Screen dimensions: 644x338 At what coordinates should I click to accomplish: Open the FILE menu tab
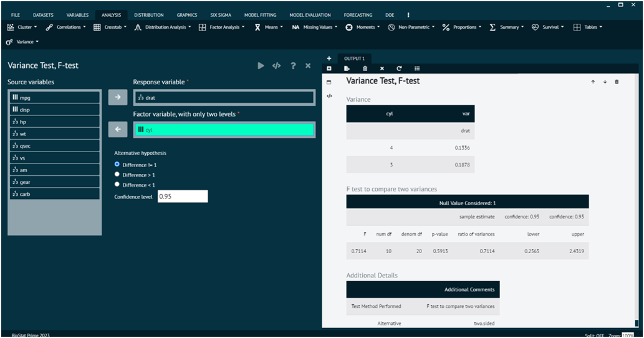[x=16, y=15]
